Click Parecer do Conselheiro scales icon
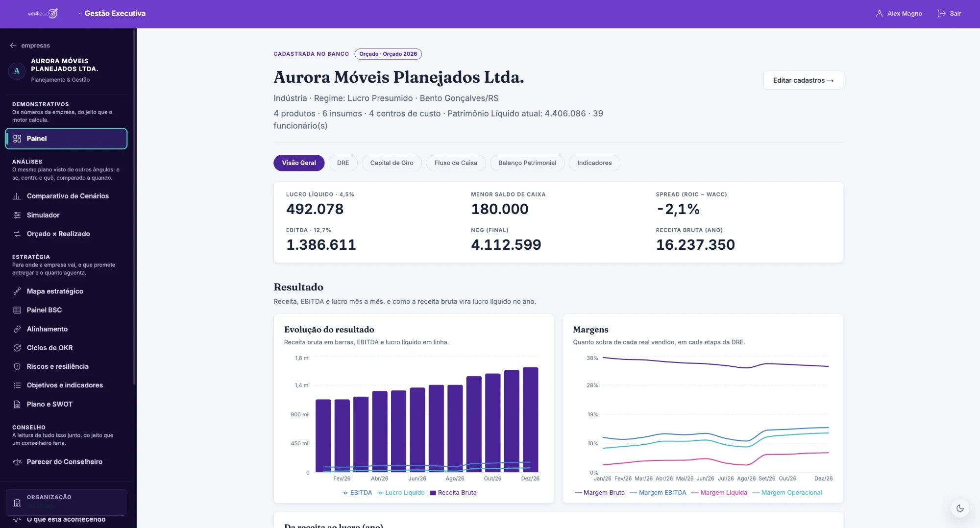Image resolution: width=980 pixels, height=528 pixels. (17, 462)
